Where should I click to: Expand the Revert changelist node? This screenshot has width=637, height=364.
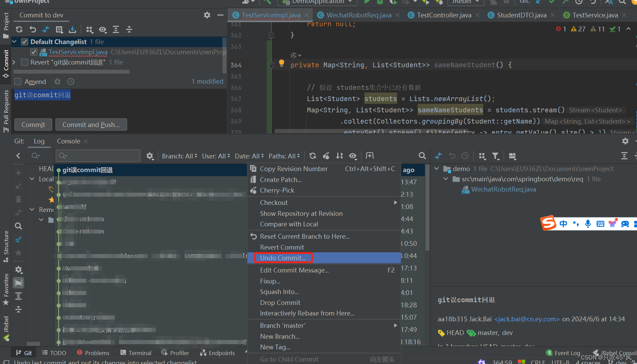pos(14,62)
